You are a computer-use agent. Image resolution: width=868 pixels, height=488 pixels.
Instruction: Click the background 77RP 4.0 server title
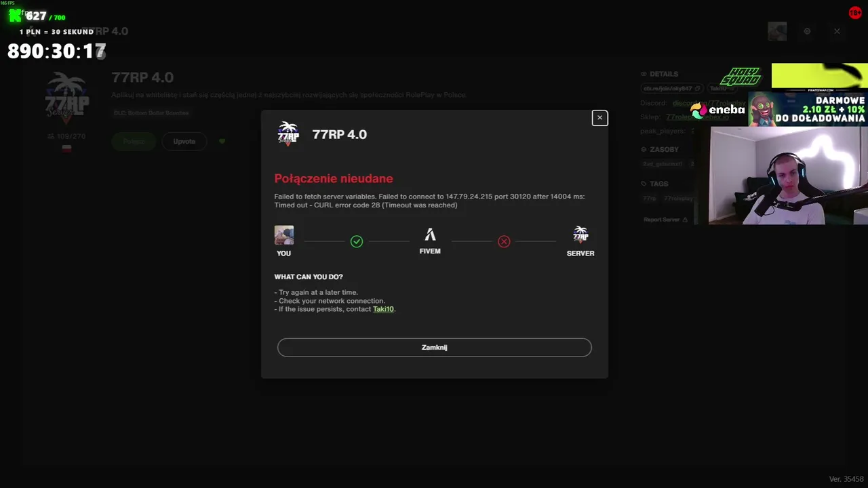[142, 78]
